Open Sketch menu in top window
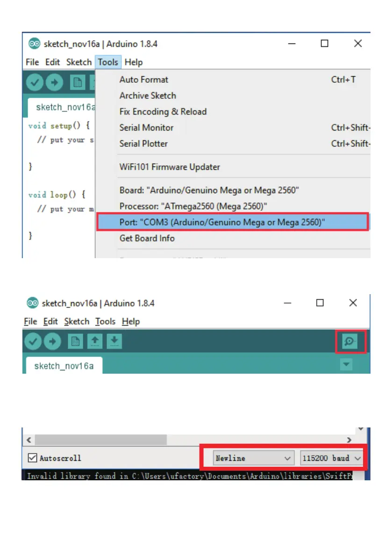The width and height of the screenshot is (392, 557). point(79,62)
